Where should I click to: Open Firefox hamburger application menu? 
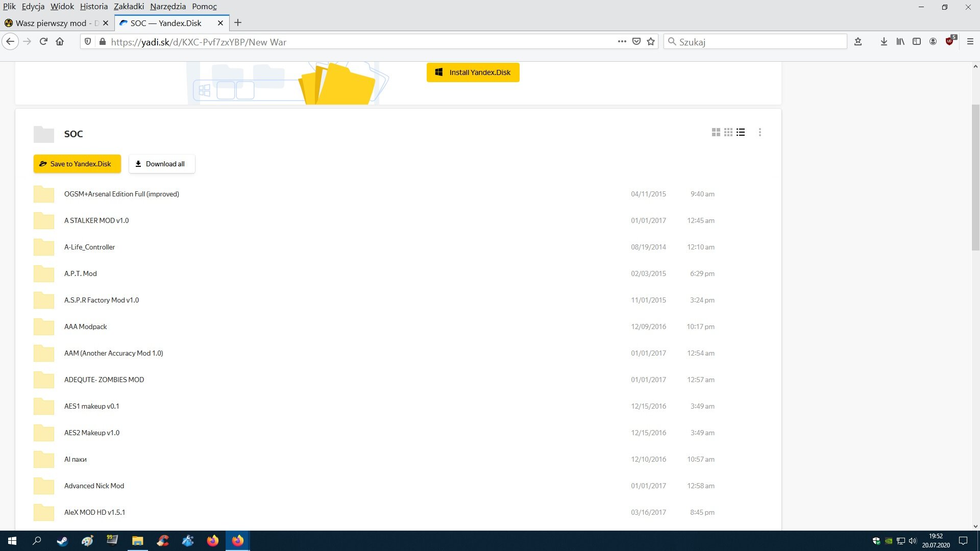click(970, 42)
